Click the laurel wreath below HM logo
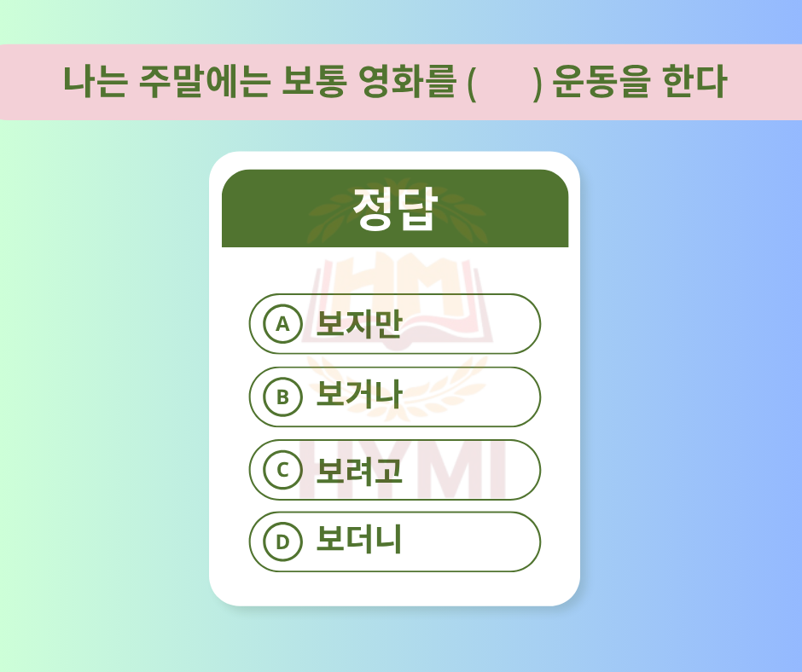The height and width of the screenshot is (672, 802). 398,387
